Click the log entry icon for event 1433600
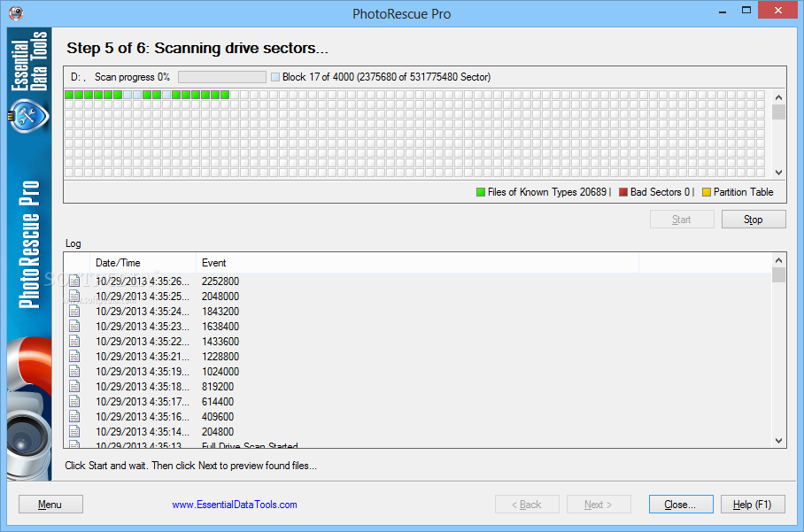This screenshot has height=532, width=804. coord(74,342)
